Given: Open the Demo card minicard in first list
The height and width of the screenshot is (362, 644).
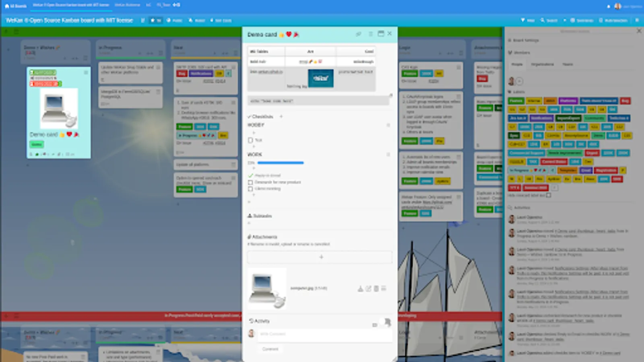Looking at the screenshot, I should click(59, 113).
